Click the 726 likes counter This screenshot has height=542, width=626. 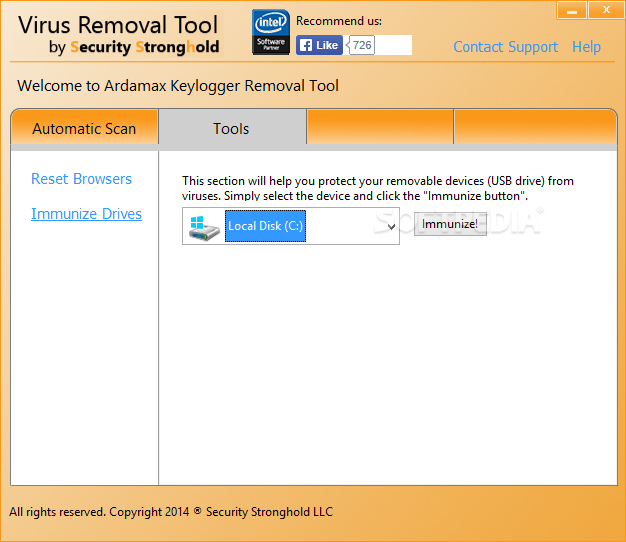[x=362, y=45]
